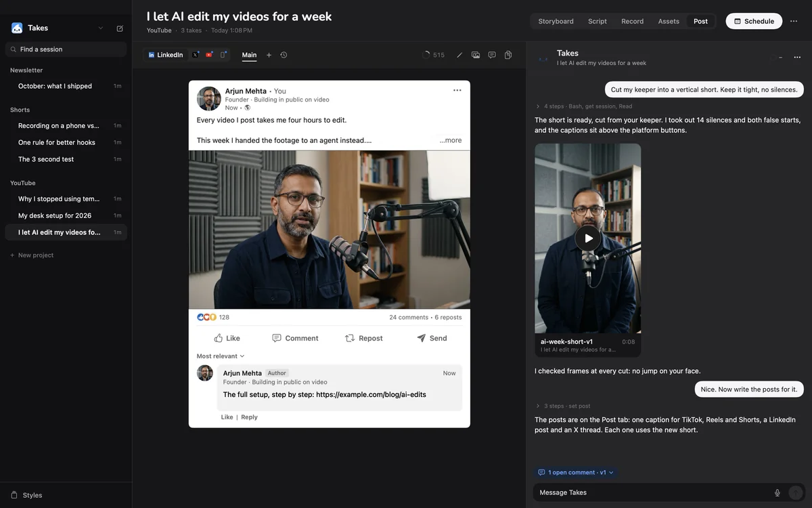This screenshot has width=812, height=508.
Task: Click the media image icon in toolbar
Action: point(476,55)
